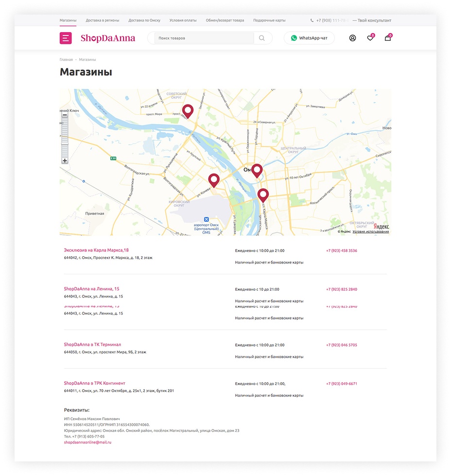The height and width of the screenshot is (476, 451).
Task: Click the airport icon on the map
Action: click(207, 219)
